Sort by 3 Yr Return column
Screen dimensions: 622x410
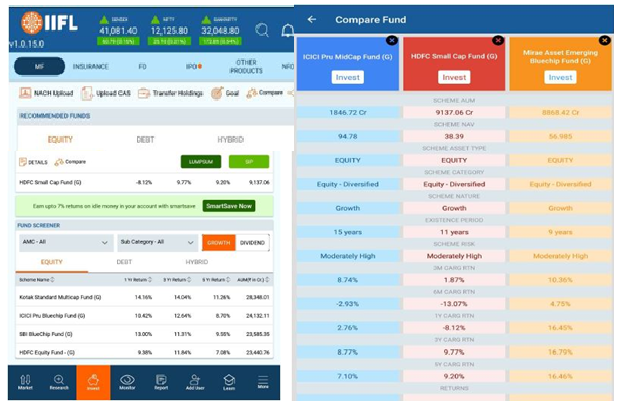click(x=177, y=280)
